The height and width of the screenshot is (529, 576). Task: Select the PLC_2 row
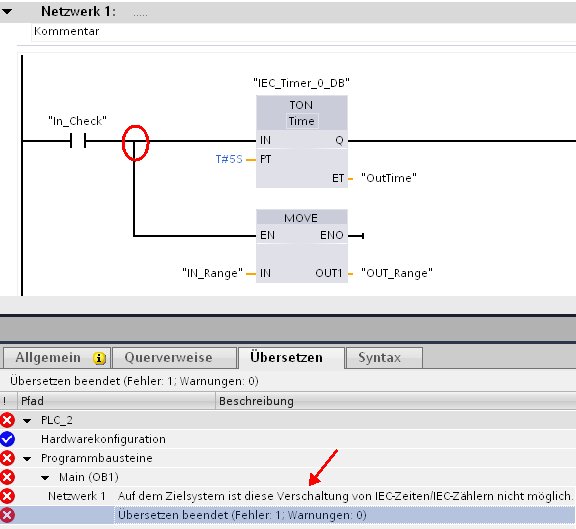coord(288,420)
